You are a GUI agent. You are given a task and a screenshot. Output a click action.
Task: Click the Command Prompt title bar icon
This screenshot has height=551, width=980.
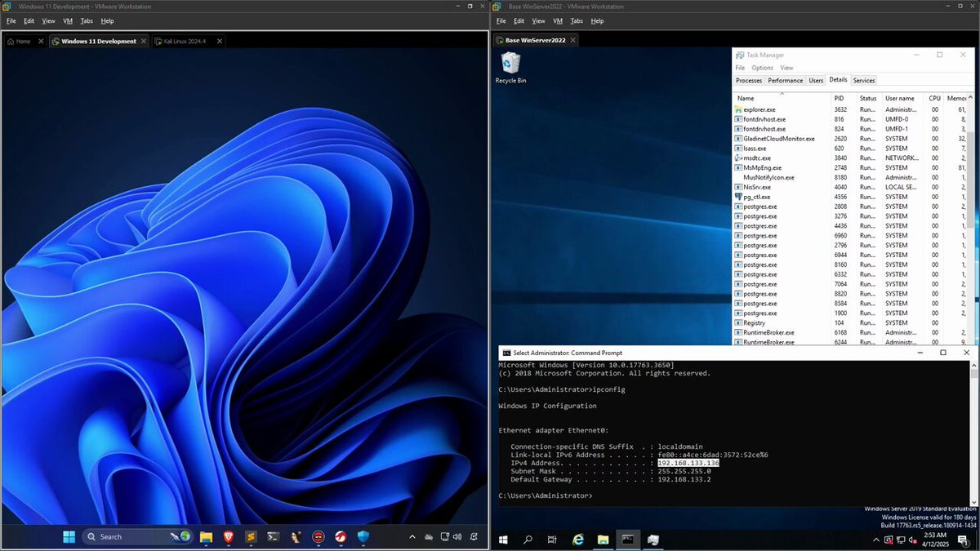(507, 353)
